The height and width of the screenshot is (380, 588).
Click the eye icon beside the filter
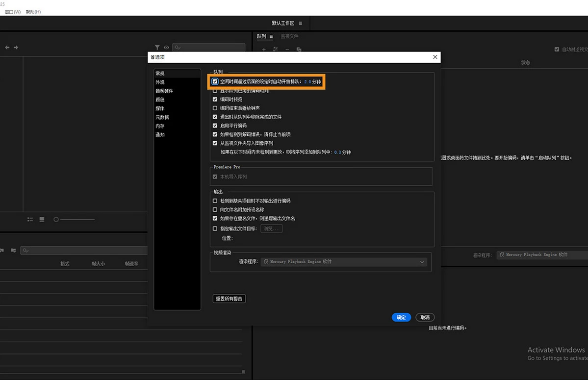point(166,48)
